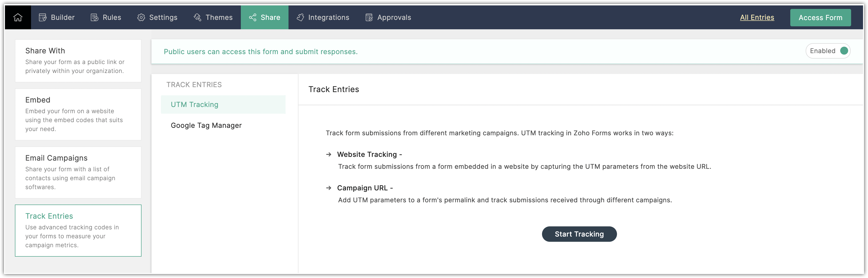
Task: Click the home icon in navigation bar
Action: point(18,18)
